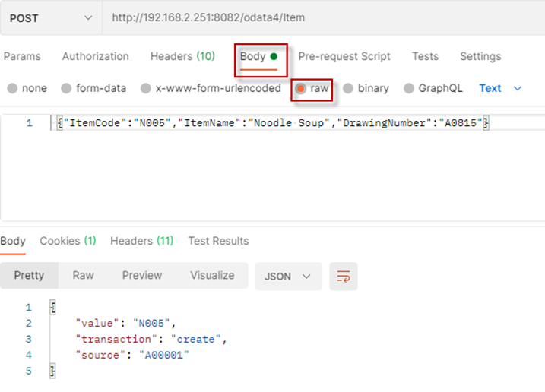Open the JSON response format dropdown
This screenshot has height=392, width=545.
[x=289, y=277]
